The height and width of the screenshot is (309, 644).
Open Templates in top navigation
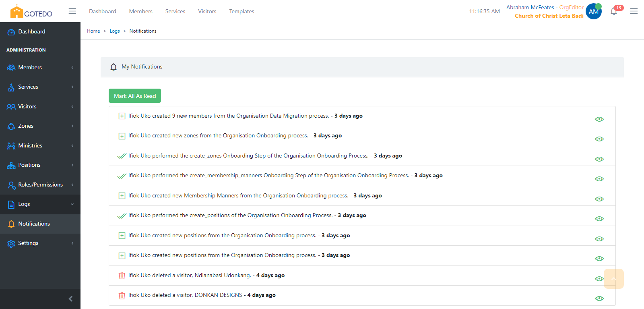242,11
